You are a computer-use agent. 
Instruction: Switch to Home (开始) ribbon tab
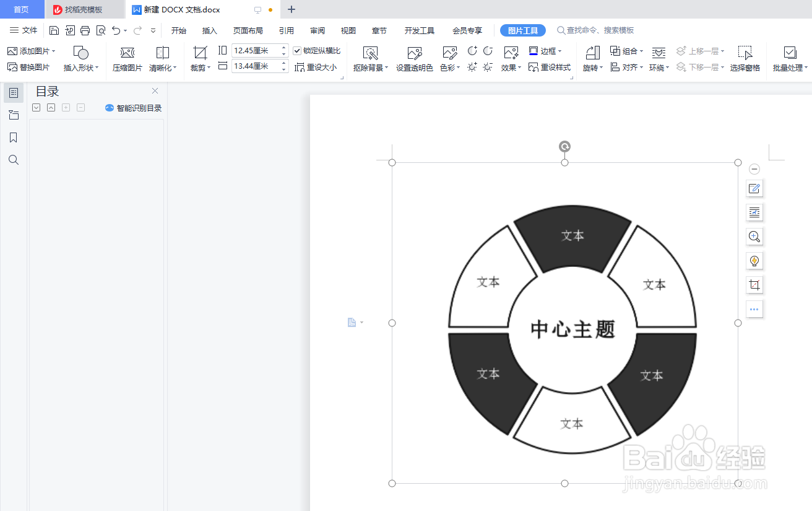pyautogui.click(x=179, y=30)
